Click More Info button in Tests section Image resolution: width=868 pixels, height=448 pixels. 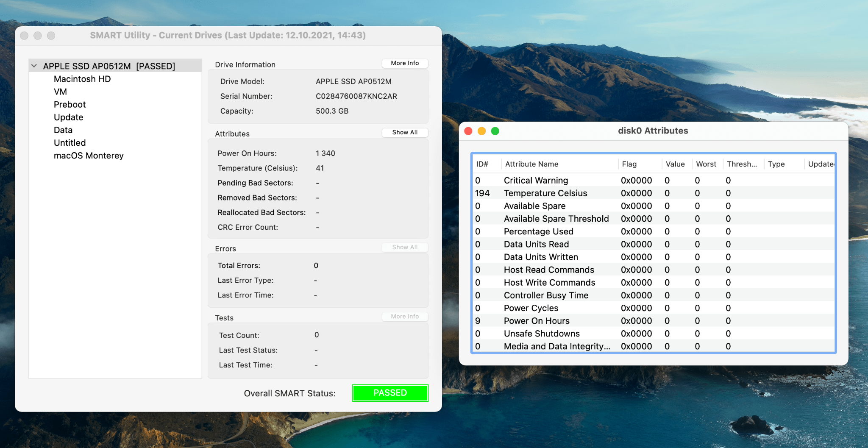point(405,316)
